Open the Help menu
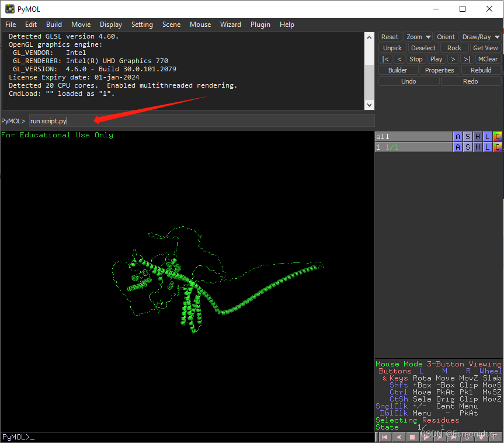 (x=287, y=25)
